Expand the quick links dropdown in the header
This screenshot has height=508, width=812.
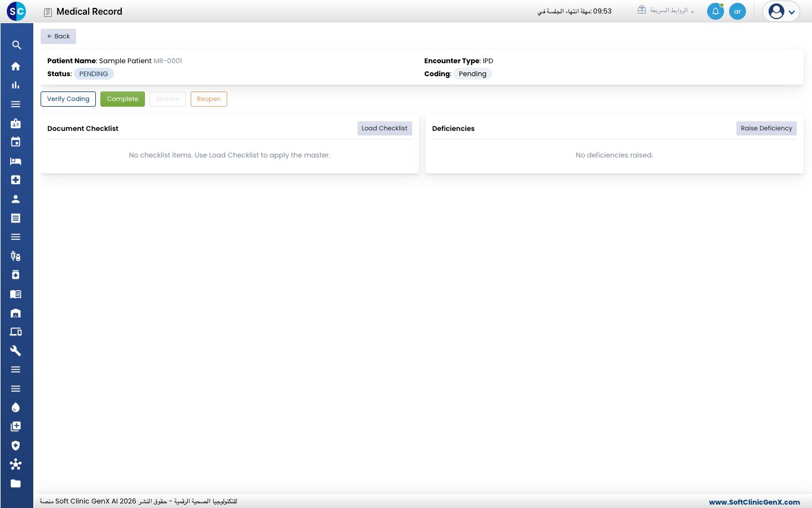click(666, 11)
